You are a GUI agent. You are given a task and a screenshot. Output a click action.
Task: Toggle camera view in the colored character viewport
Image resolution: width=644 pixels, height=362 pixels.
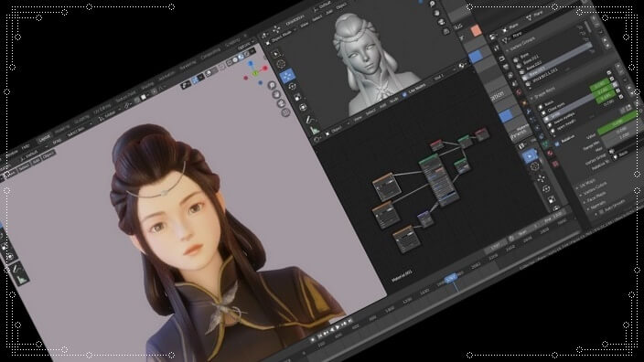[x=282, y=103]
